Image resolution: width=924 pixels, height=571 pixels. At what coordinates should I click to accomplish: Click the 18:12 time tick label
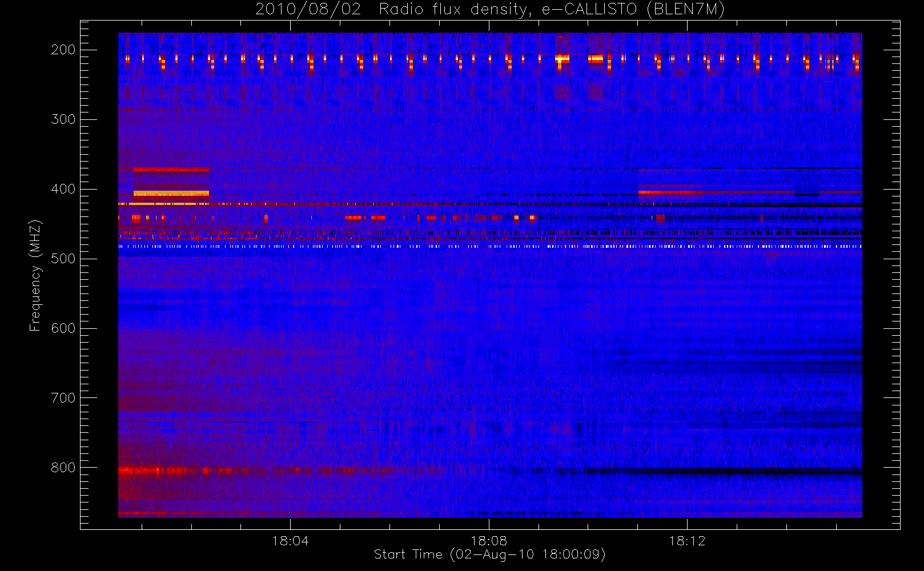tap(688, 541)
